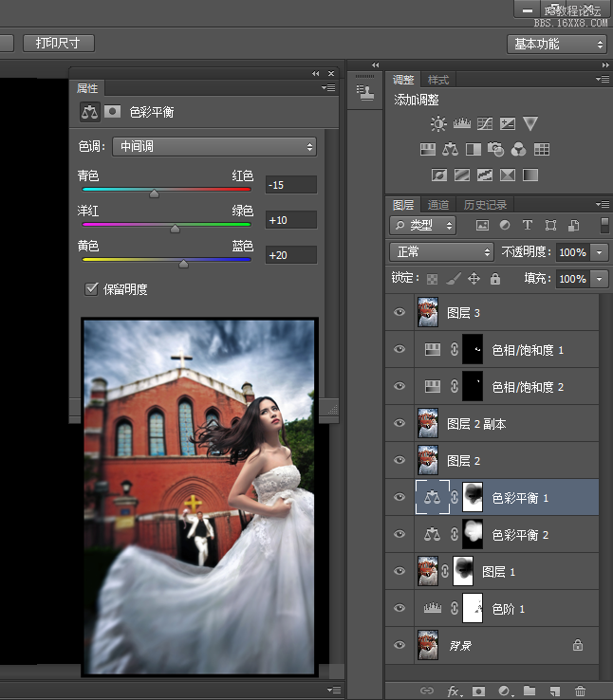
Task: Hide the 色阶 1 layer
Action: pyautogui.click(x=399, y=608)
